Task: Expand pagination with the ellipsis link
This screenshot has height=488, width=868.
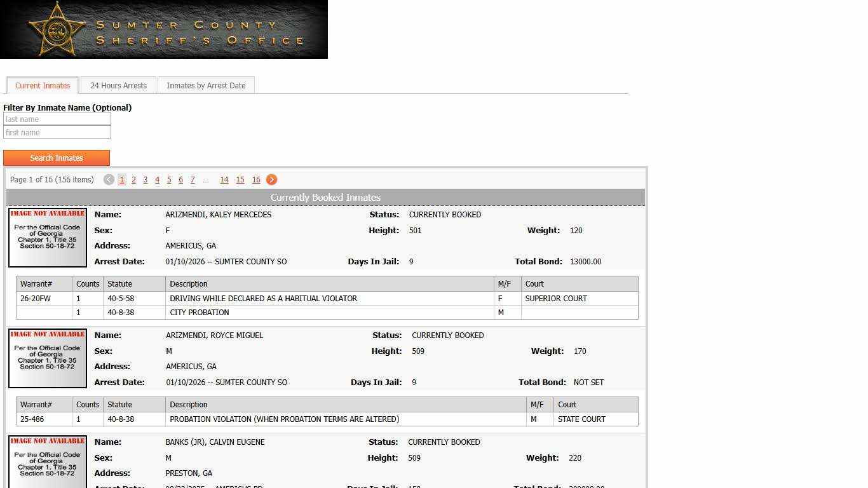Action: pos(206,180)
